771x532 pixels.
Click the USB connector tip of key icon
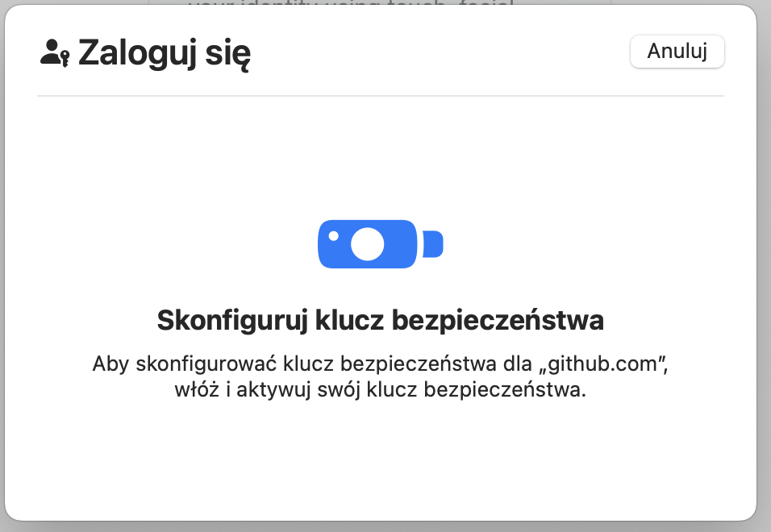pos(433,243)
